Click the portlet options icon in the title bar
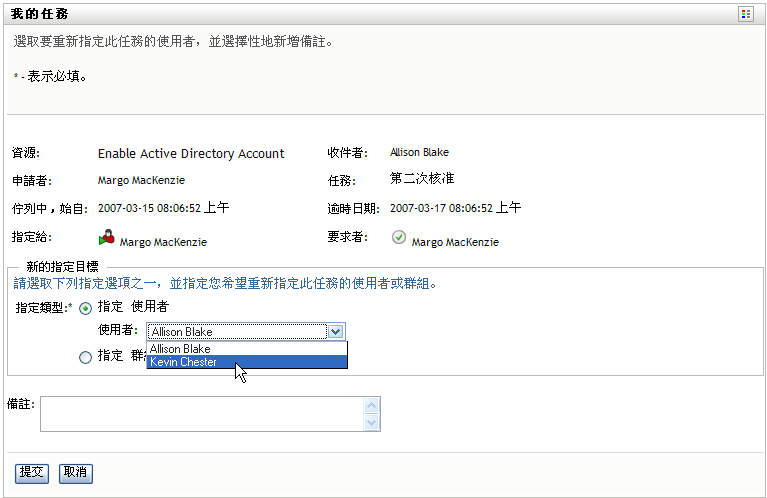 pyautogui.click(x=746, y=14)
